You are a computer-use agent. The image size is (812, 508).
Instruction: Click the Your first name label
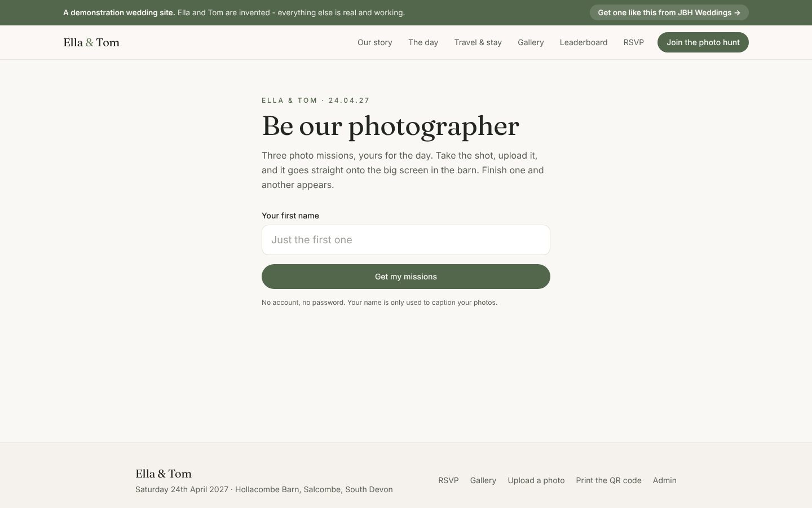pos(290,216)
